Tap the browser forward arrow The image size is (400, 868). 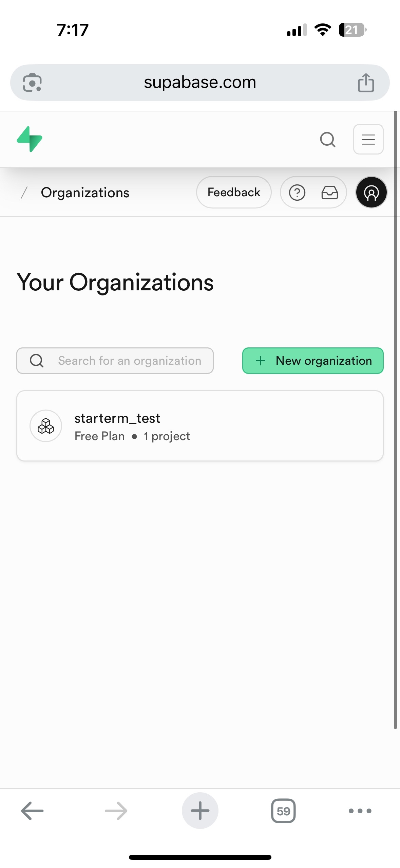point(116,811)
